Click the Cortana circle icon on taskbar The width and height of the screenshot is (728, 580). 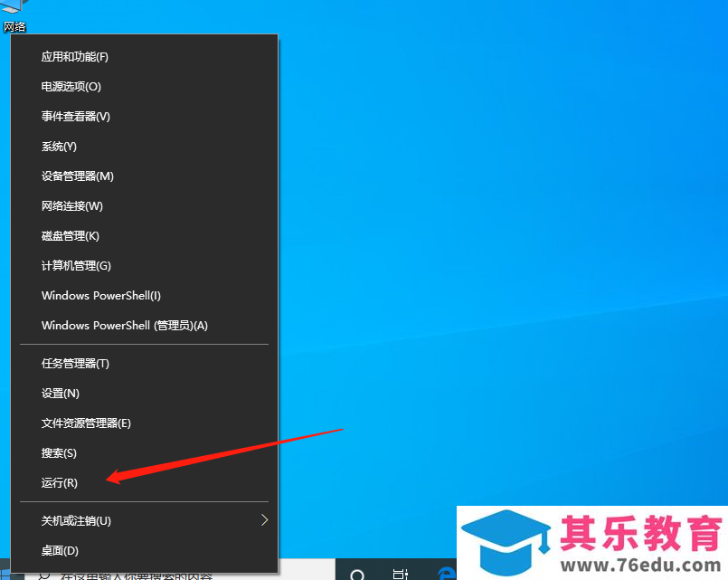tap(357, 575)
